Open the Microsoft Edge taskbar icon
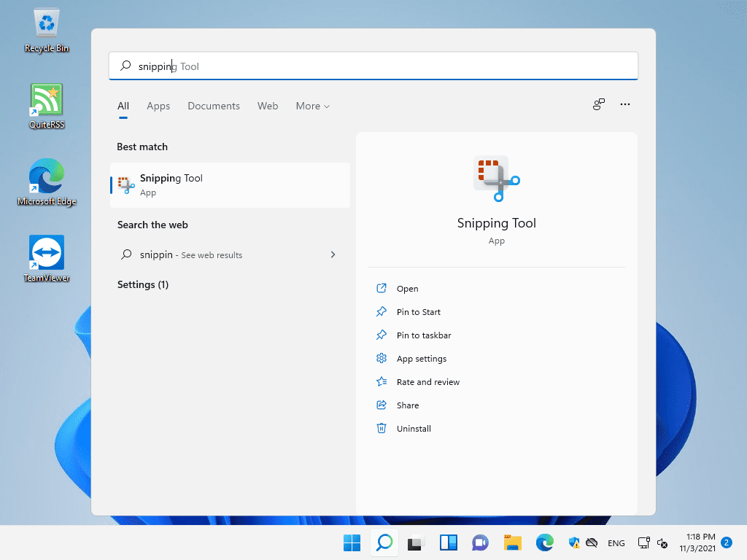747x560 pixels. tap(544, 542)
